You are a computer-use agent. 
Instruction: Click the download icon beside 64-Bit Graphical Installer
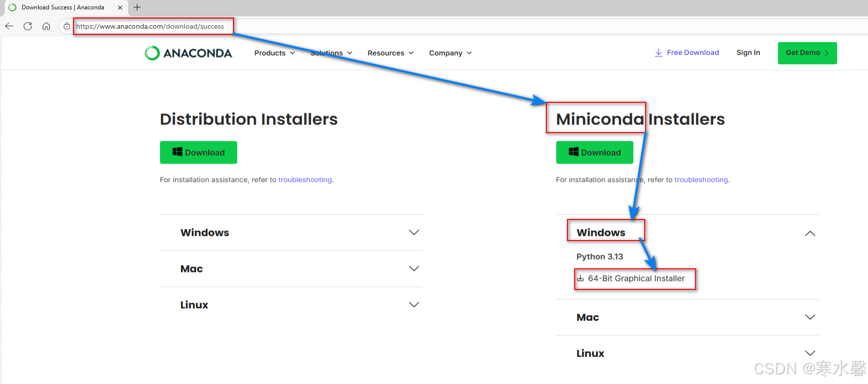pyautogui.click(x=580, y=278)
